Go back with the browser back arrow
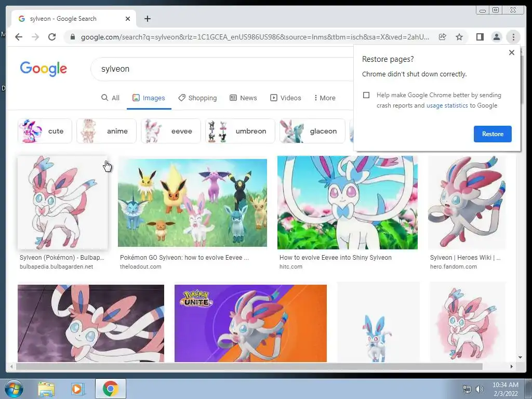Image resolution: width=532 pixels, height=399 pixels. point(19,37)
